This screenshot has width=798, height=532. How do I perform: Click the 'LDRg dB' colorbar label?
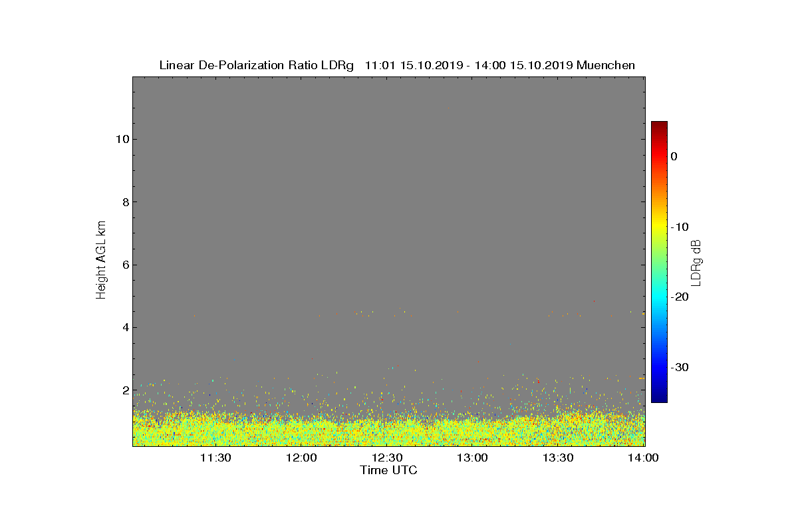coord(697,262)
